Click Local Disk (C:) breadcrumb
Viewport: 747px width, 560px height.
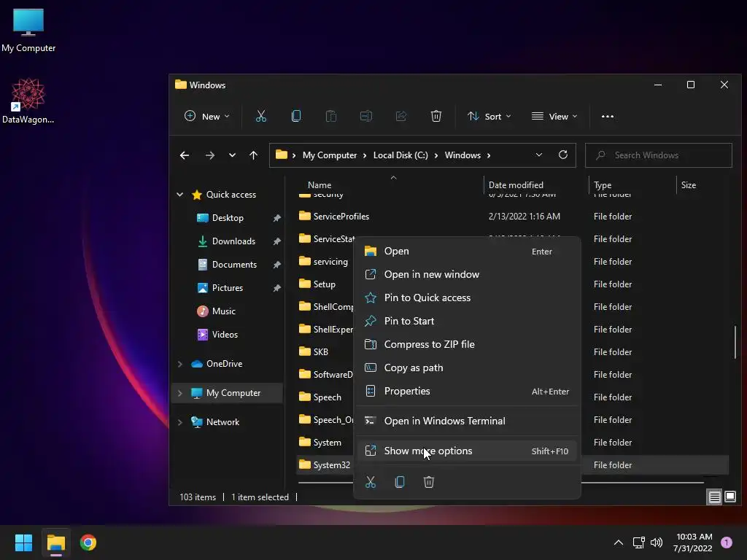pos(400,155)
